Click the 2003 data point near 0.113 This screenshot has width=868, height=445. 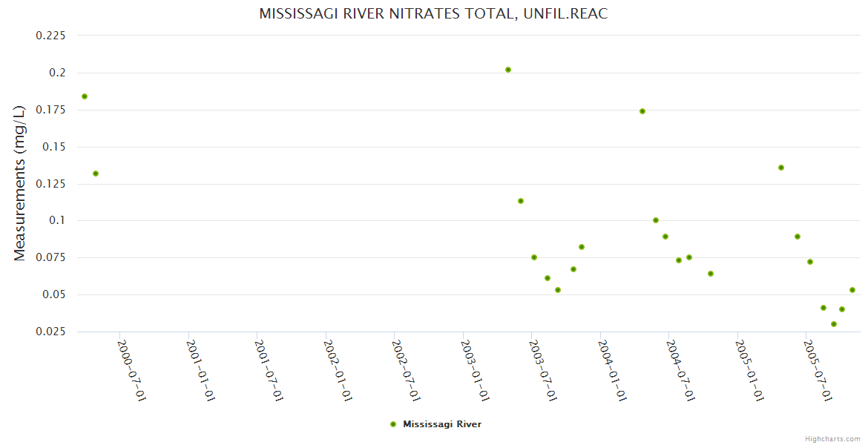coord(521,201)
